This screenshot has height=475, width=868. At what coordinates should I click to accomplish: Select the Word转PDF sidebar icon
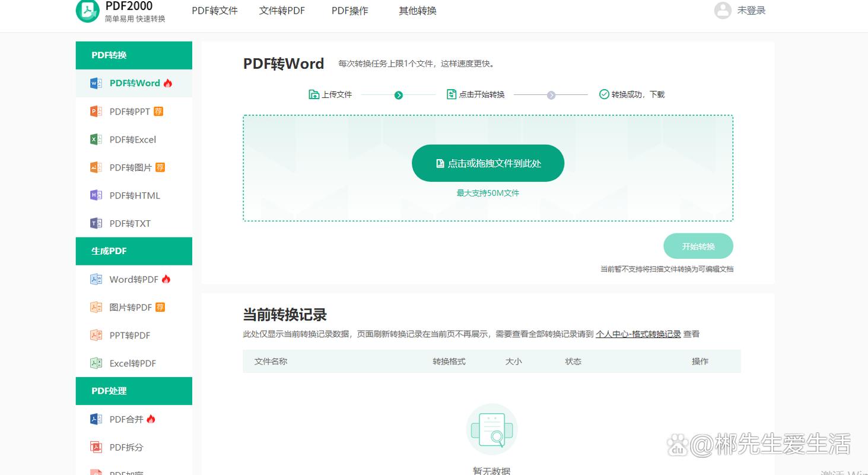pyautogui.click(x=96, y=279)
